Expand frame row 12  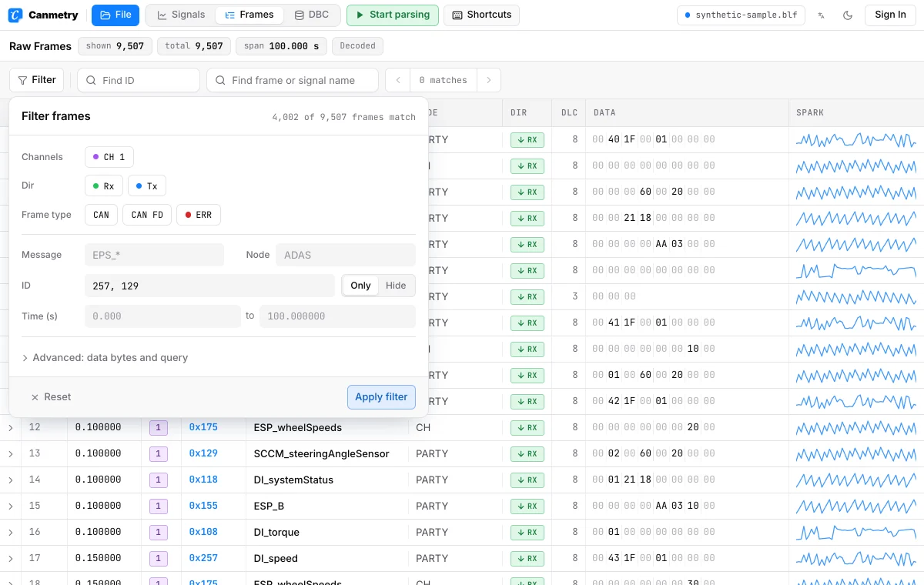click(x=10, y=428)
